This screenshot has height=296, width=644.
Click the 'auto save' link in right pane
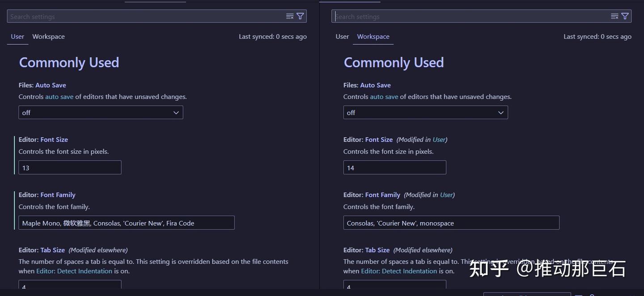click(x=384, y=97)
